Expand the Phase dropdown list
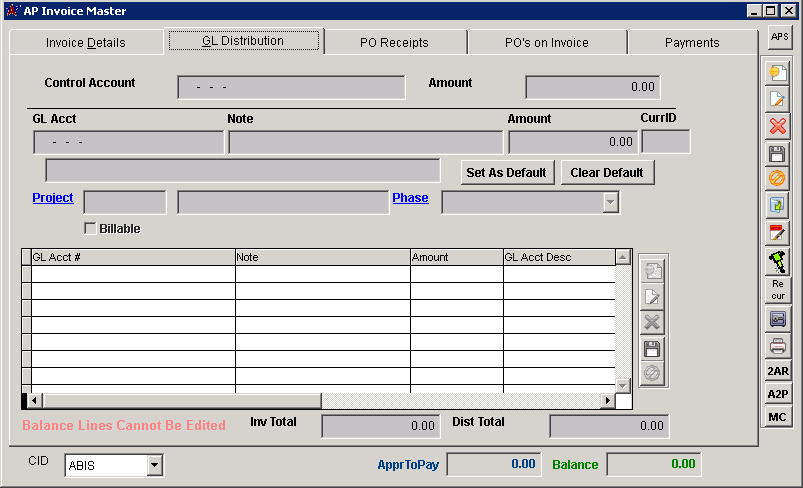The image size is (803, 488). pos(609,202)
